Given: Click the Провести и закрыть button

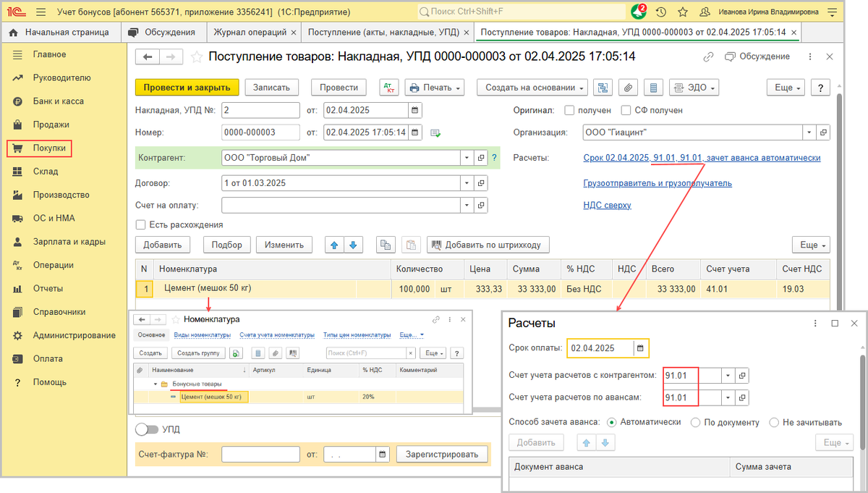Looking at the screenshot, I should point(187,88).
